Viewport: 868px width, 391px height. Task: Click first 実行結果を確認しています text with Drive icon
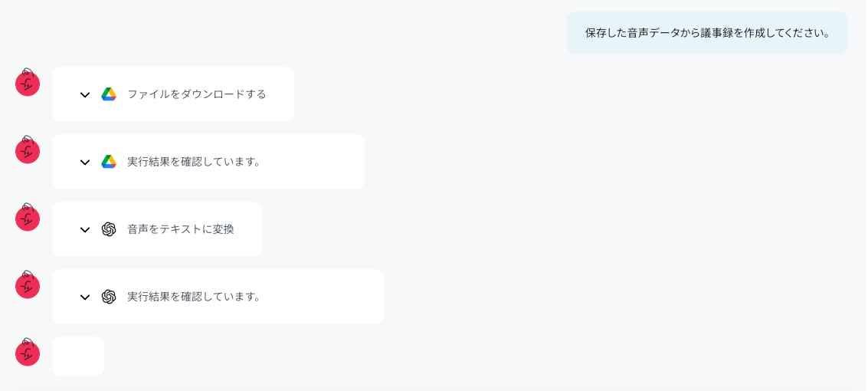pyautogui.click(x=195, y=162)
